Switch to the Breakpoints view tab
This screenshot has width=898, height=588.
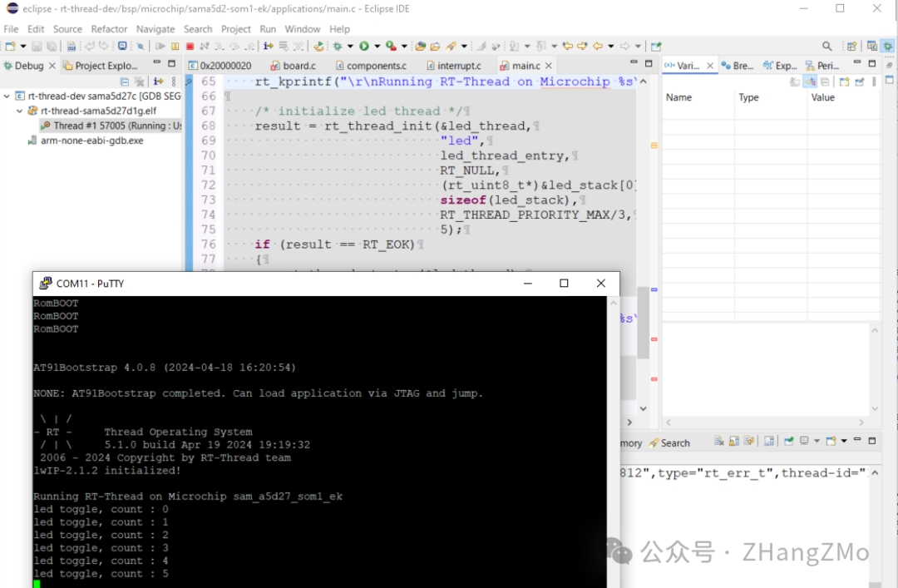click(x=738, y=66)
